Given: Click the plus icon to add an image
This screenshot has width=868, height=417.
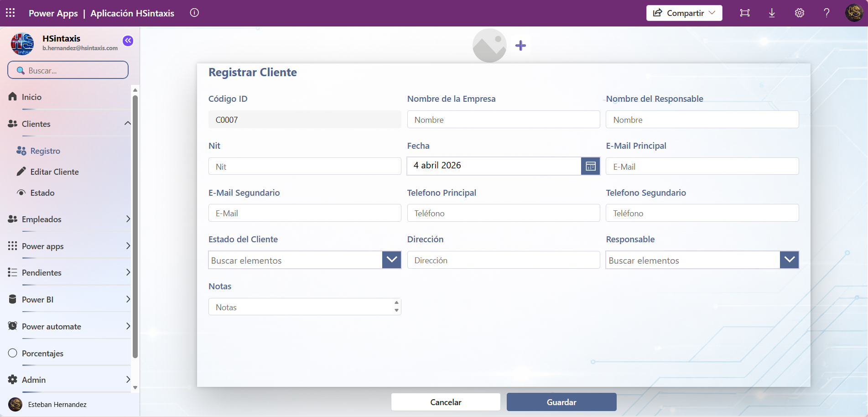Looking at the screenshot, I should coord(520,45).
